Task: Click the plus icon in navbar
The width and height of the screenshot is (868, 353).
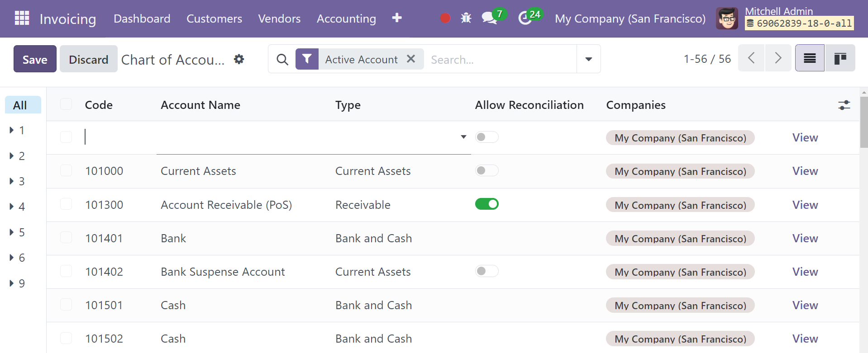Action: [397, 18]
